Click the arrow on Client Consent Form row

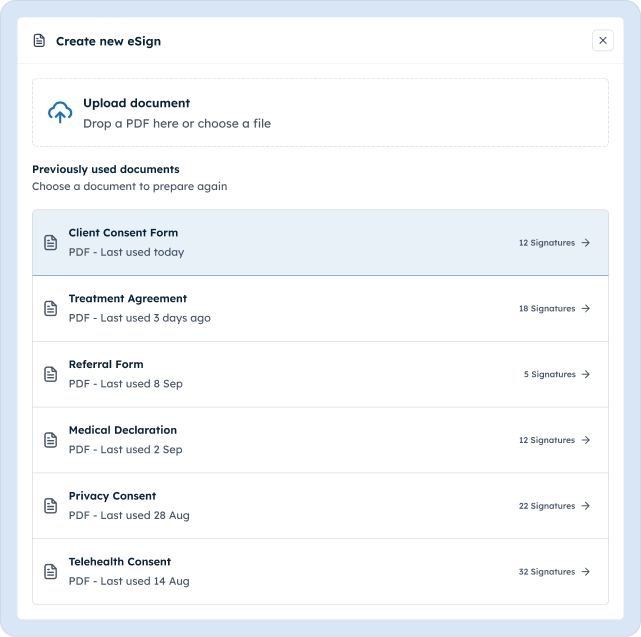(586, 242)
